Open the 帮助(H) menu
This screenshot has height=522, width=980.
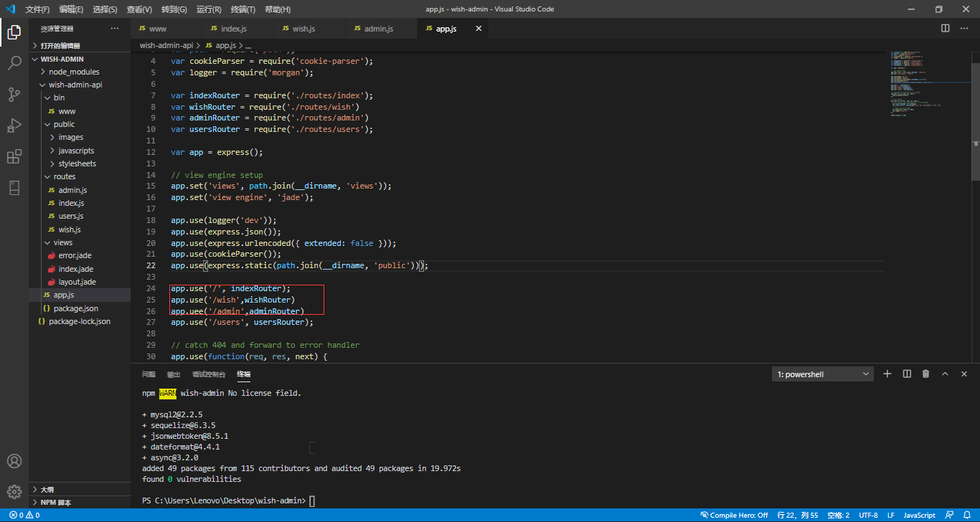278,9
